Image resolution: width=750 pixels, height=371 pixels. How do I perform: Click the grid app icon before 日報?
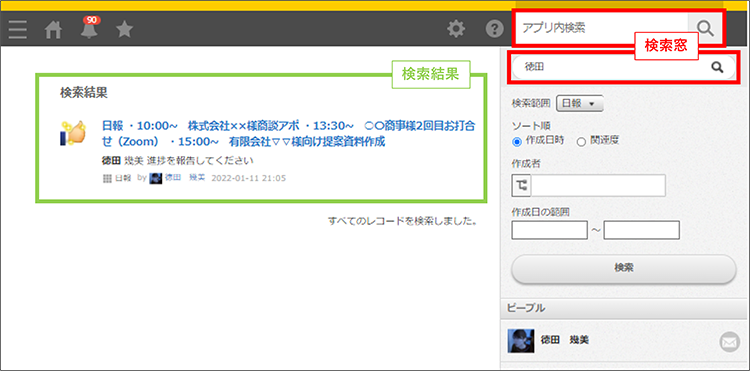point(107,178)
